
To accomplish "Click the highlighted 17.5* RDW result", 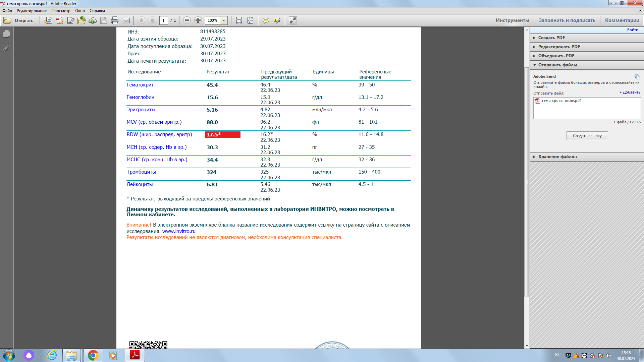I will click(x=223, y=134).
